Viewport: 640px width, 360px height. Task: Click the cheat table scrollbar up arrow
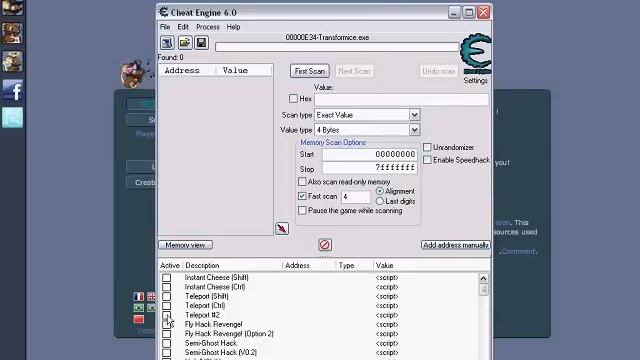click(x=484, y=278)
